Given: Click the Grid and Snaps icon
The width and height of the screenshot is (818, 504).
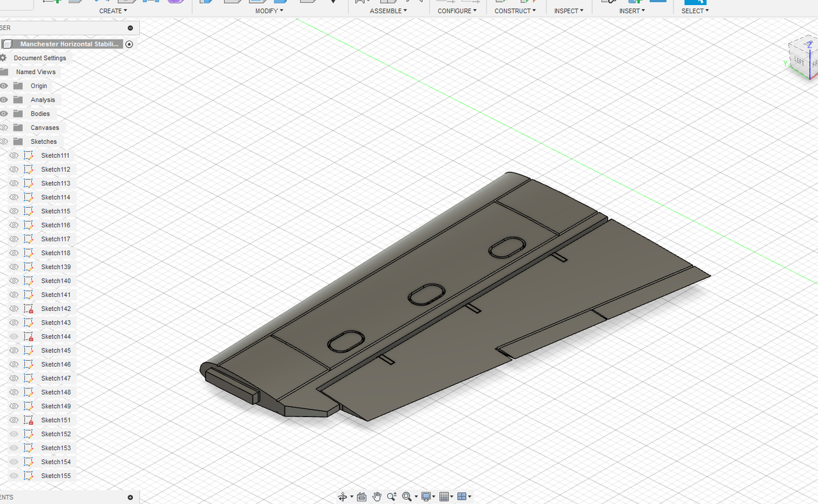Looking at the screenshot, I should coord(445,496).
